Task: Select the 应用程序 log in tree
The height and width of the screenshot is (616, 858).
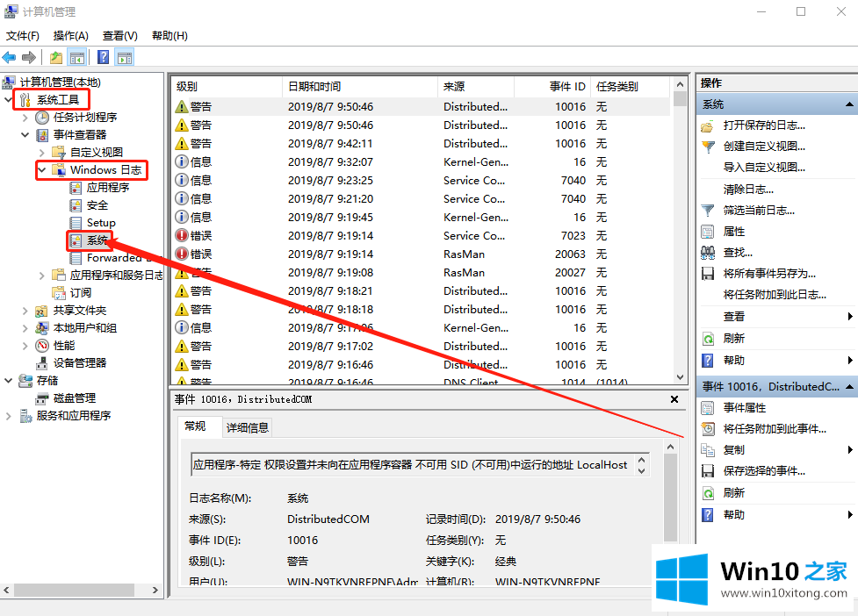Action: pyautogui.click(x=108, y=188)
